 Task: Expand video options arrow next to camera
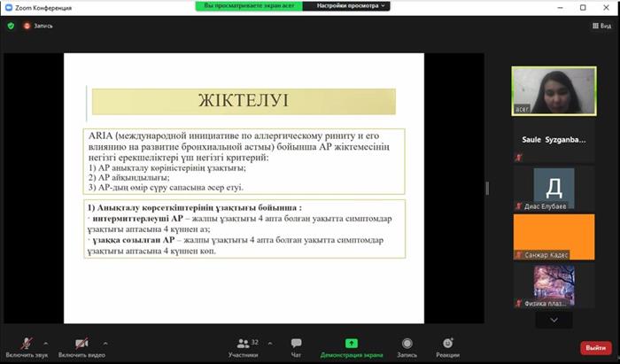(x=105, y=344)
